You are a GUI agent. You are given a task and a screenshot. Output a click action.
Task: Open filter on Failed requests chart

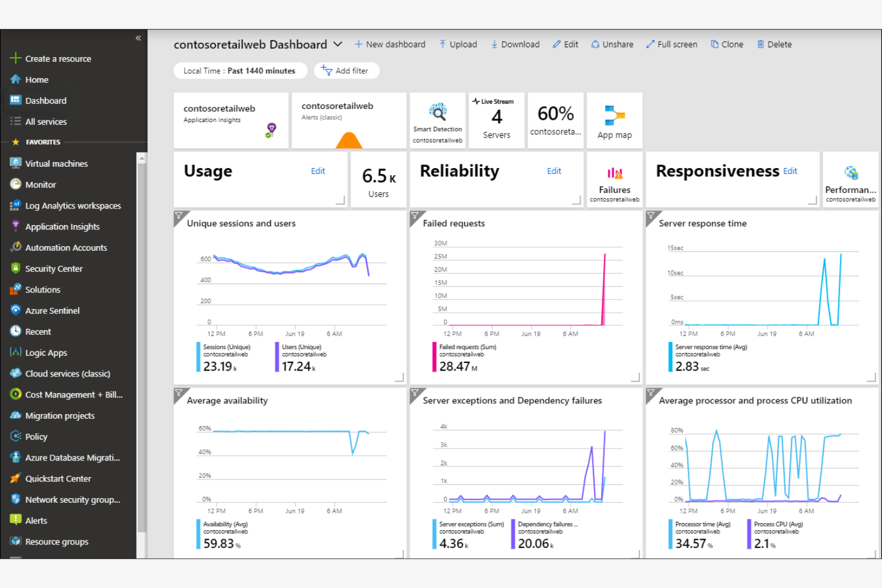[x=415, y=215]
